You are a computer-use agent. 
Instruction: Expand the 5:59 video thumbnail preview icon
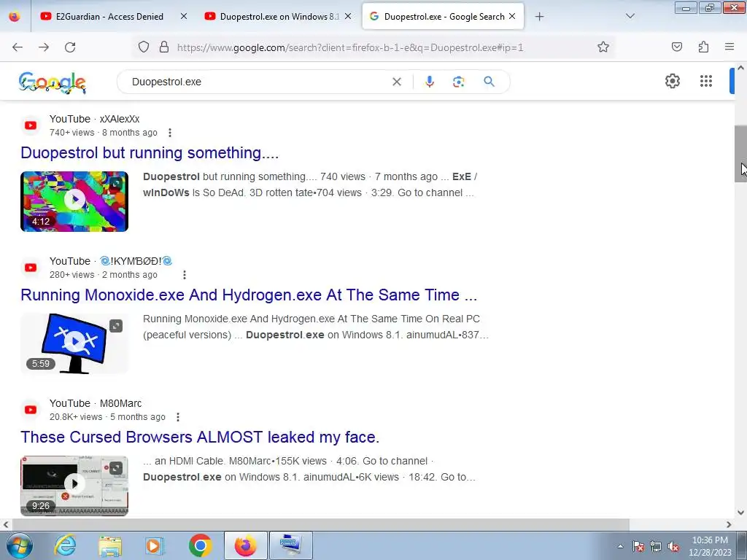[116, 326]
